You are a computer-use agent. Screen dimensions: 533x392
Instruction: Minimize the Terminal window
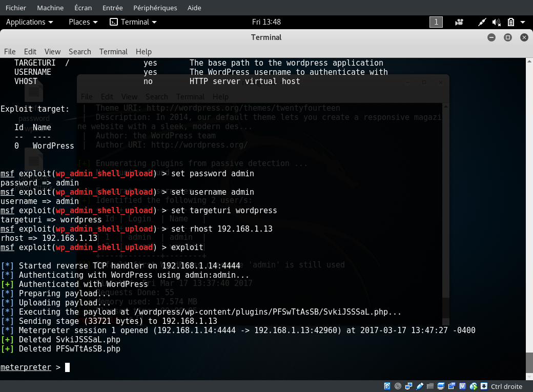tap(491, 37)
